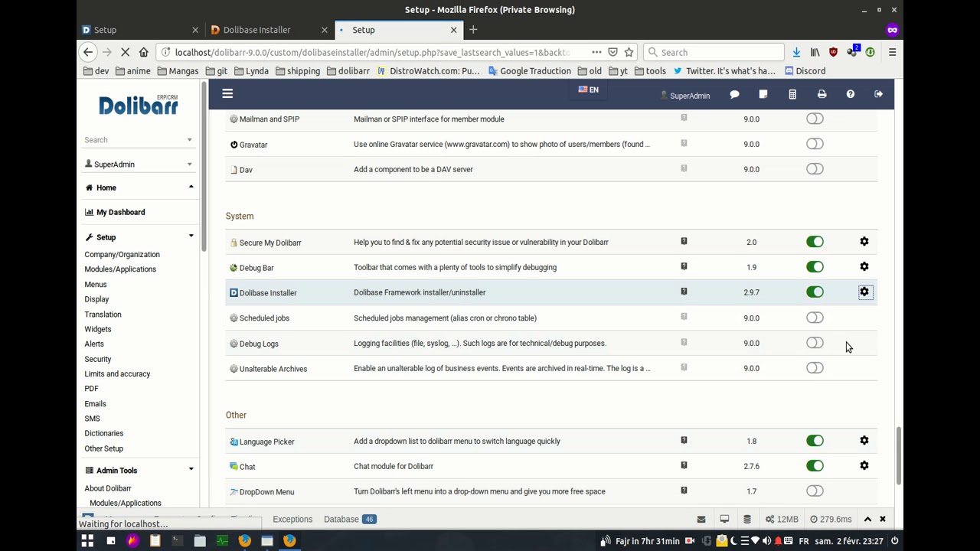The height and width of the screenshot is (551, 980).
Task: Disable the Secure My Dolibarr module
Action: pos(815,242)
